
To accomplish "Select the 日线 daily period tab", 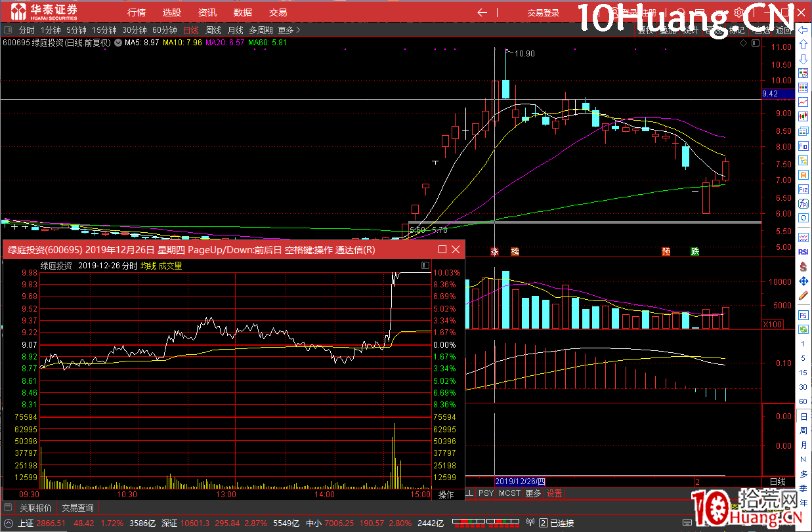I will tap(191, 30).
